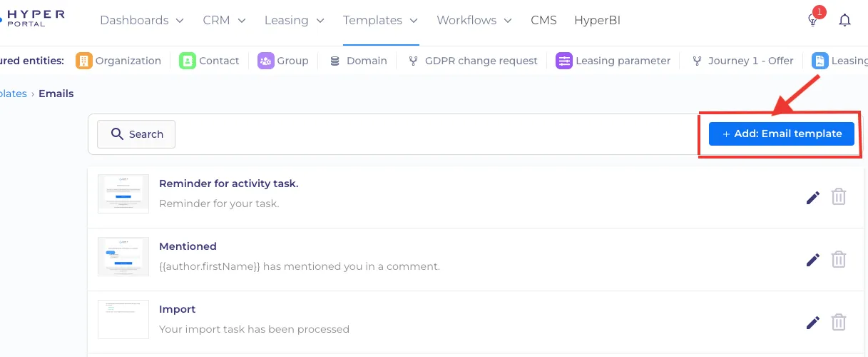Screen dimensions: 868x357
Task: Click 'Reminder for your task.' description
Action: click(x=219, y=203)
